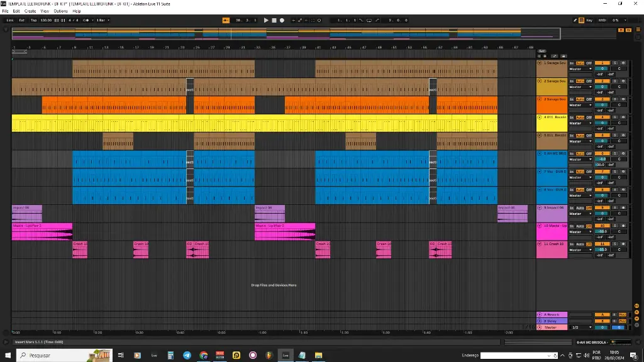644x362 pixels.
Task: Click track 2 pan control C
Action: pyautogui.click(x=619, y=87)
